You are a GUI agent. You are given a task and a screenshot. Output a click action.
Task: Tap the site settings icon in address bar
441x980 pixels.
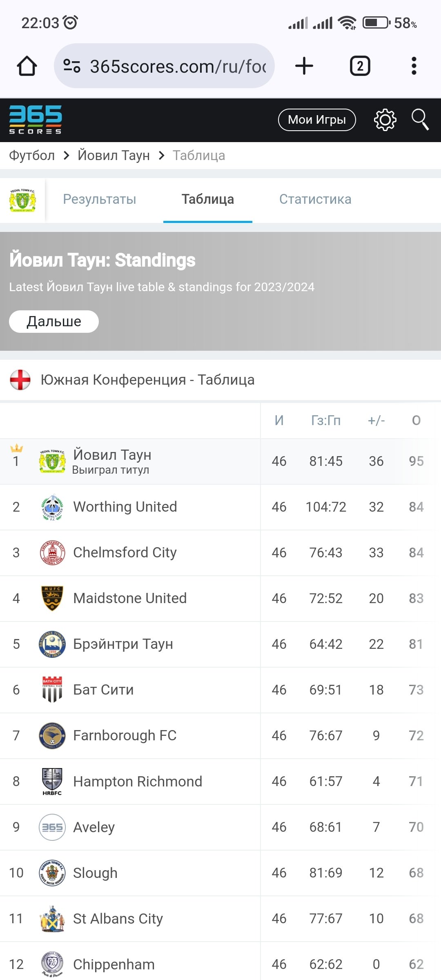(x=72, y=66)
